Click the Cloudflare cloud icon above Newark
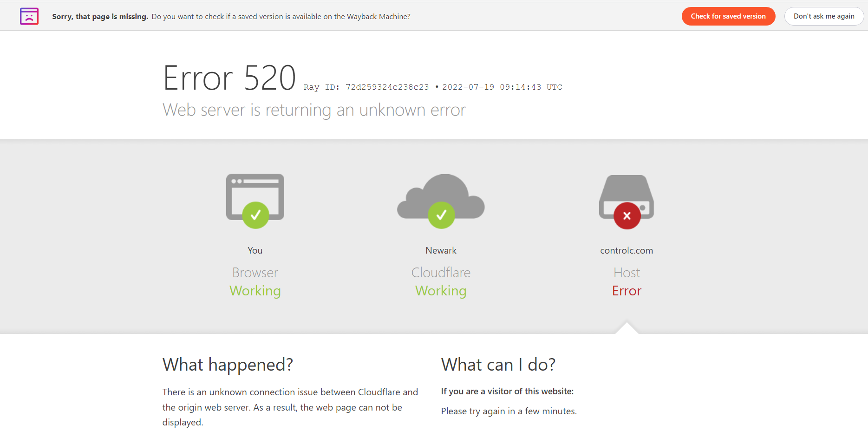The height and width of the screenshot is (431, 868). click(x=441, y=196)
